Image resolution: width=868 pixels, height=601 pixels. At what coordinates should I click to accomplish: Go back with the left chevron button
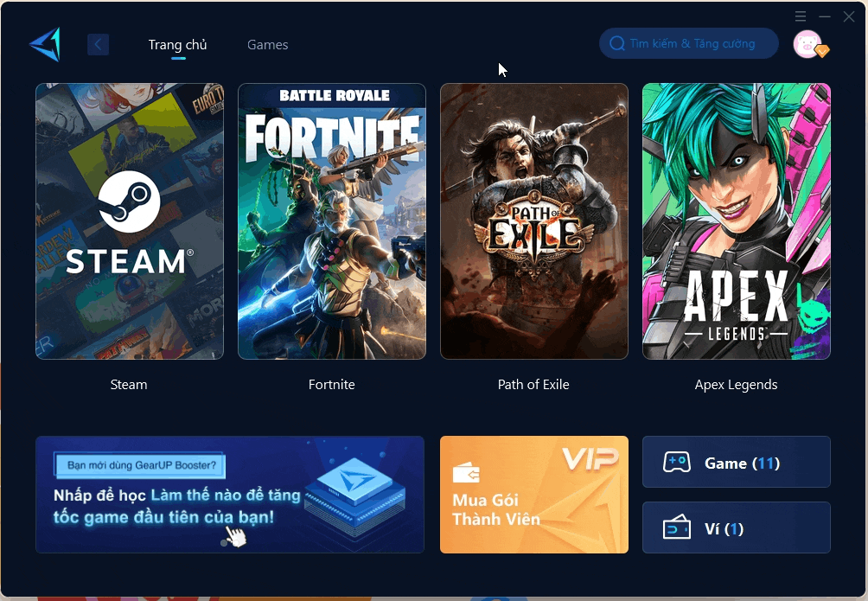(98, 44)
